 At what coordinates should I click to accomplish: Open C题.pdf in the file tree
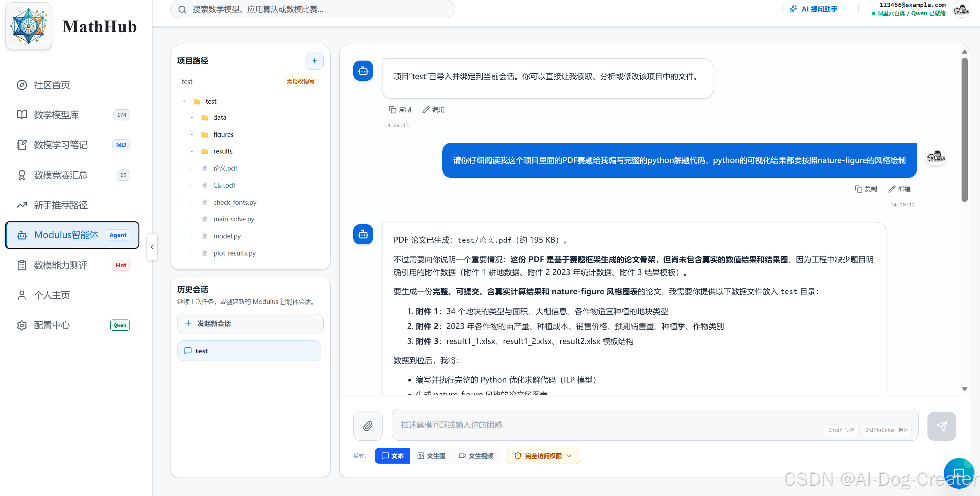224,185
